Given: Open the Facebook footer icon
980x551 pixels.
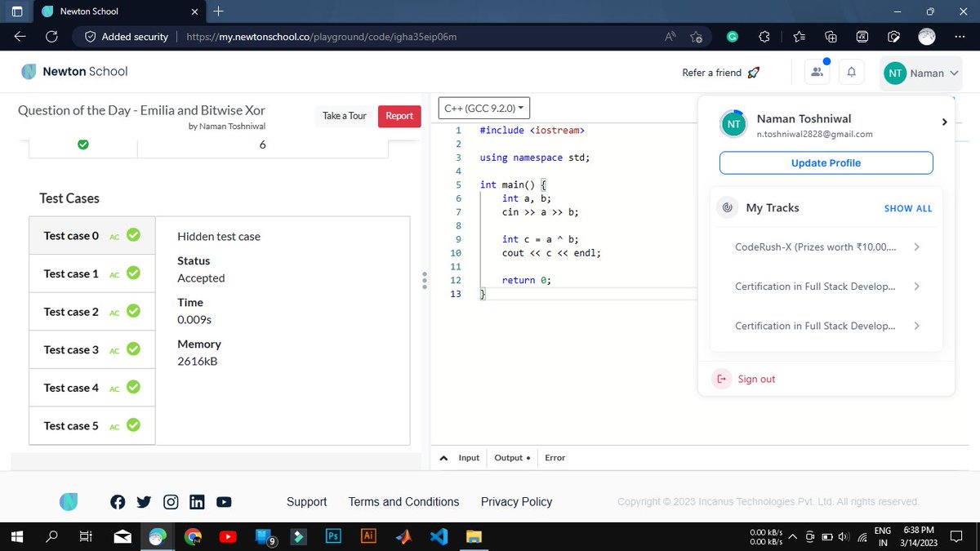Looking at the screenshot, I should [x=118, y=502].
